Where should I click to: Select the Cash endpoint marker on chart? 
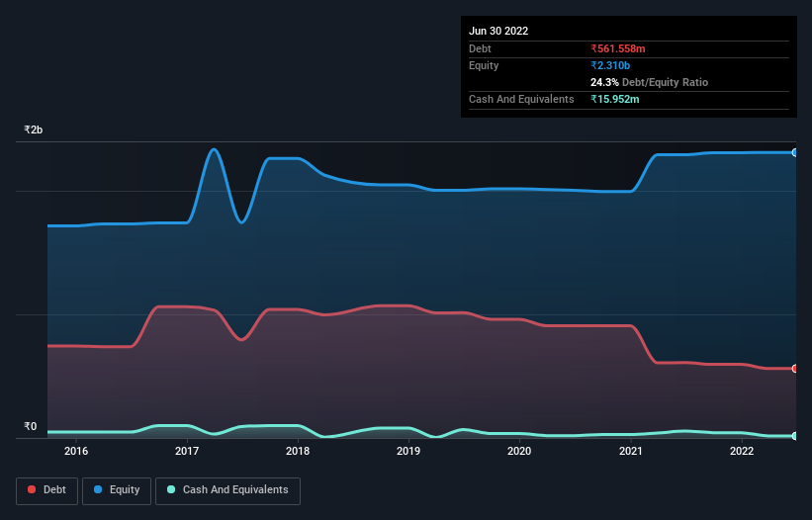pos(795,436)
